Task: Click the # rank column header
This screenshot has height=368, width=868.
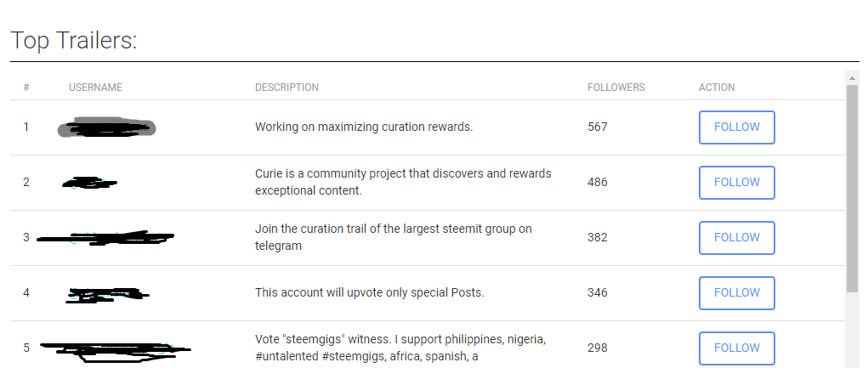Action: pyautogui.click(x=26, y=88)
